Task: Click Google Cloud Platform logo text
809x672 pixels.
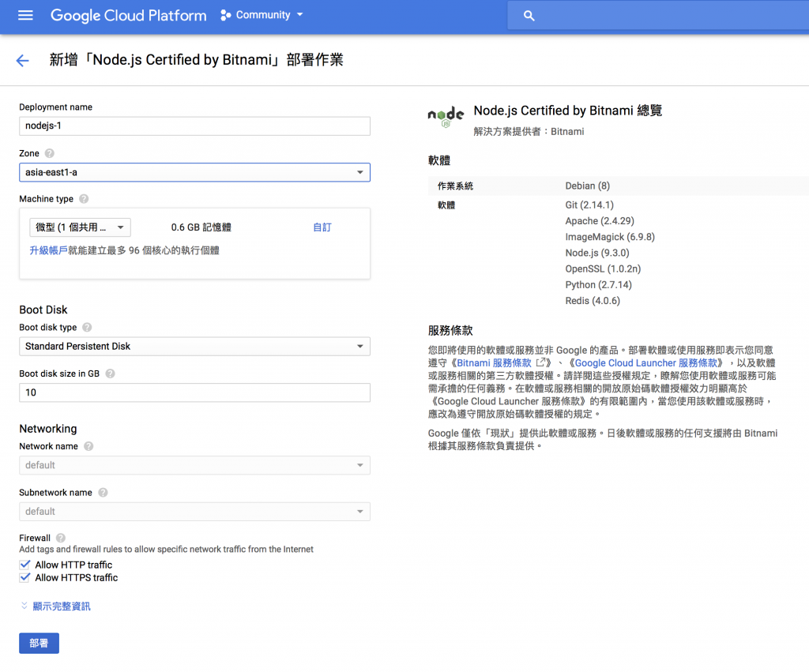Action: (129, 16)
